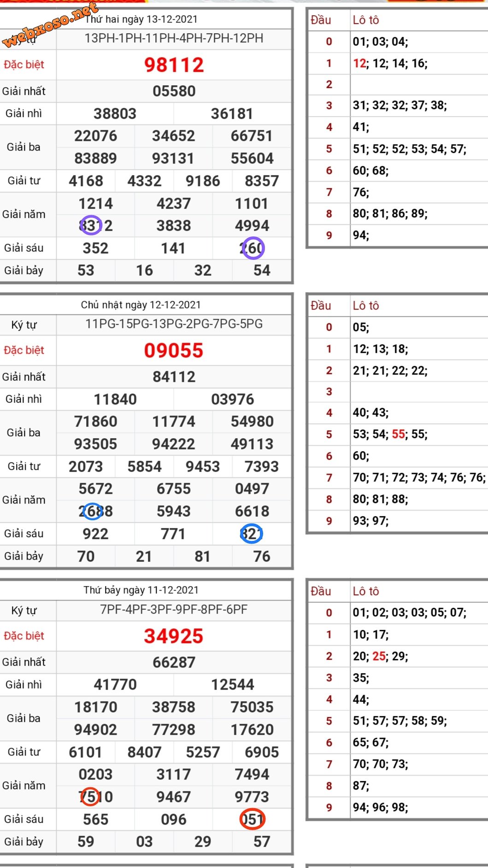Select first prize number 84112
This screenshot has height=868, width=488.
click(x=174, y=377)
